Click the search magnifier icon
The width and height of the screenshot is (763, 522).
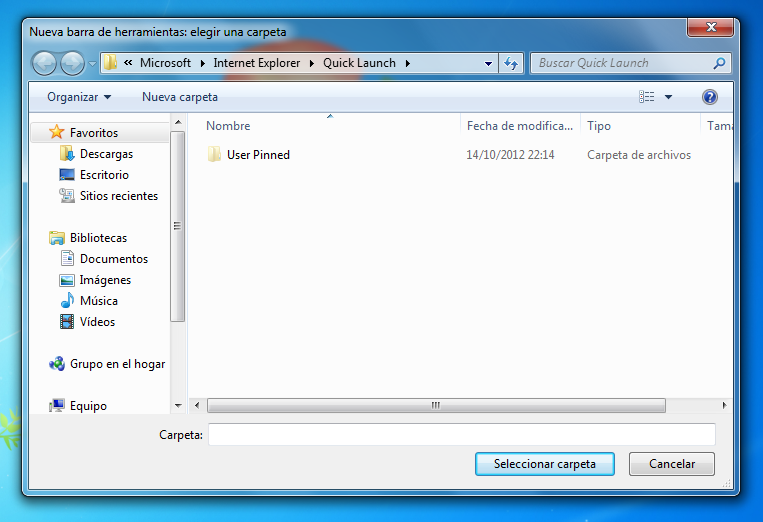coord(719,63)
